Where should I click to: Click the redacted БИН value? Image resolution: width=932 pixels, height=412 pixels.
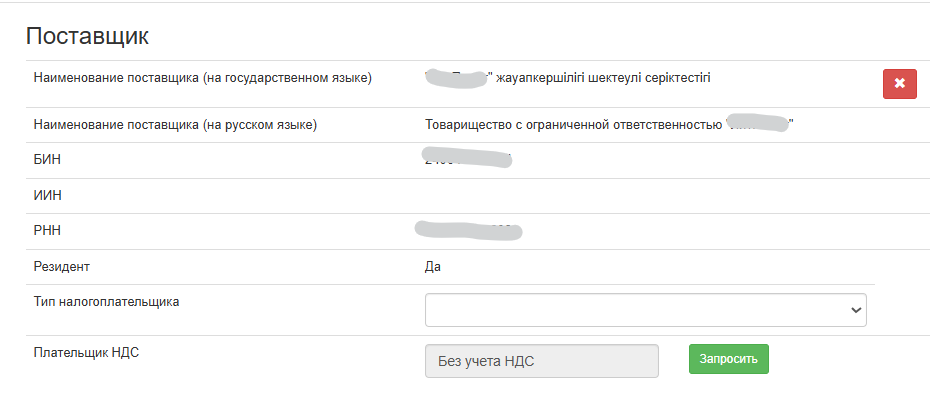pos(467,158)
